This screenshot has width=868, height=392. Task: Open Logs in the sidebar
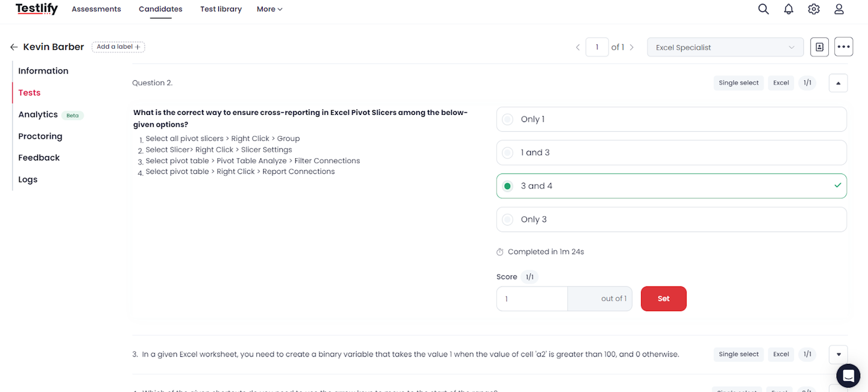[x=28, y=179]
